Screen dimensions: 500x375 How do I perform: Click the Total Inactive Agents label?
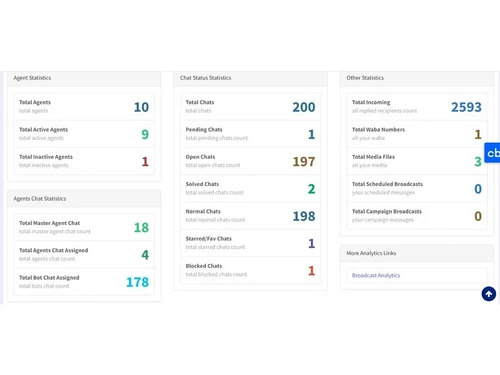(x=46, y=157)
